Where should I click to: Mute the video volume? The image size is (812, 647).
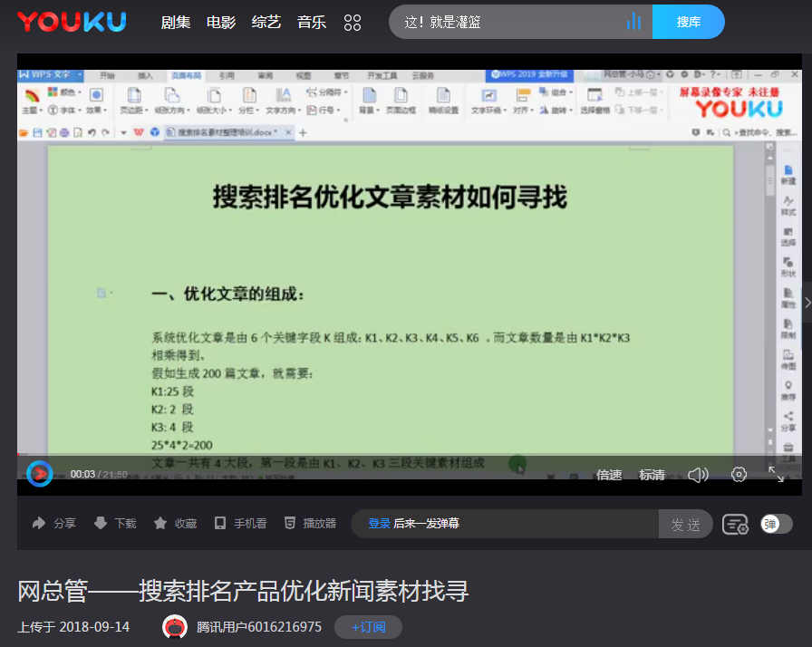[x=698, y=475]
